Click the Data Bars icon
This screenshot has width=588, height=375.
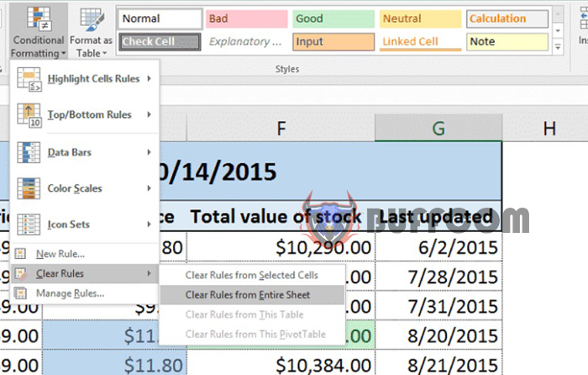29,152
